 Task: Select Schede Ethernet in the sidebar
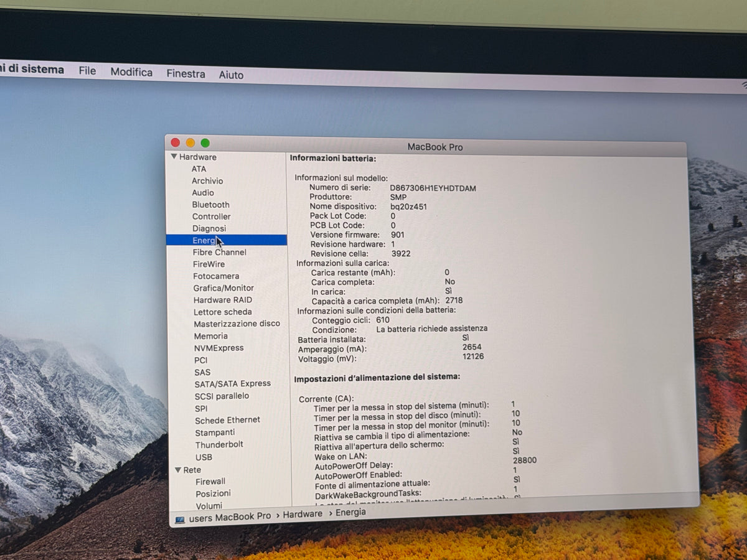(x=227, y=420)
